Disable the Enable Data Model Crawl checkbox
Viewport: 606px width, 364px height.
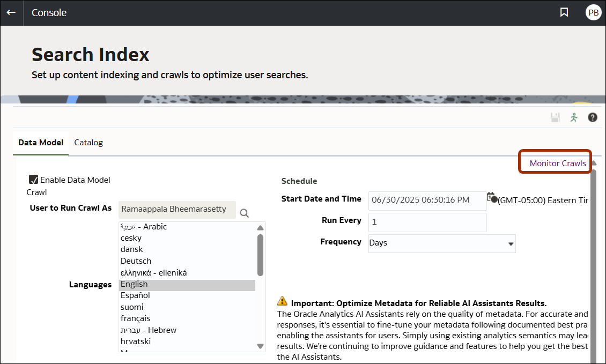(34, 180)
